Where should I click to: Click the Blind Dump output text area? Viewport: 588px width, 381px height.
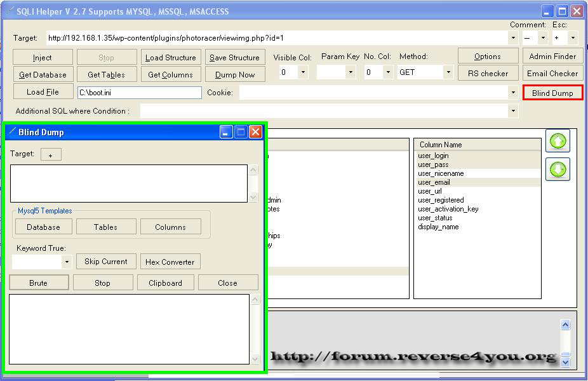coord(129,330)
